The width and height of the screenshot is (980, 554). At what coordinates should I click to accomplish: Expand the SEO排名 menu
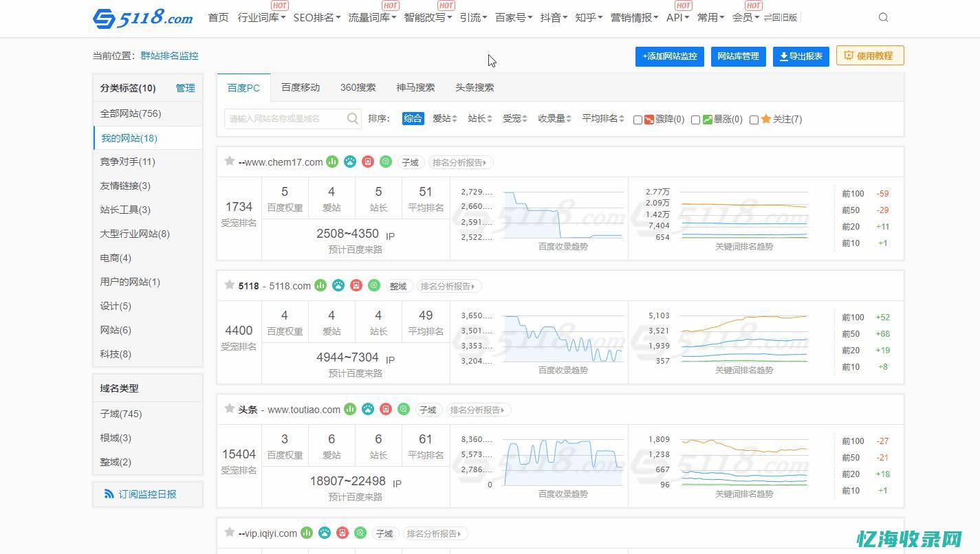tap(317, 17)
